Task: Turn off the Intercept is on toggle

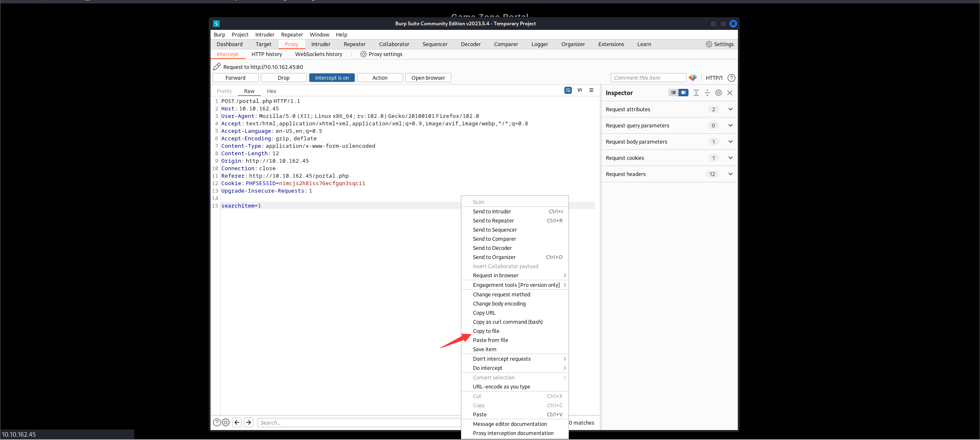Action: 332,78
